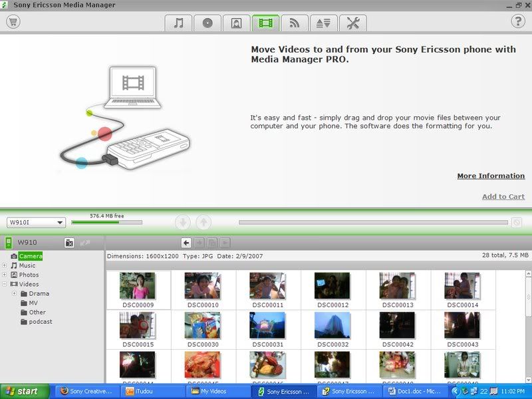Click the More Information link
The image size is (532, 399).
[x=491, y=176]
